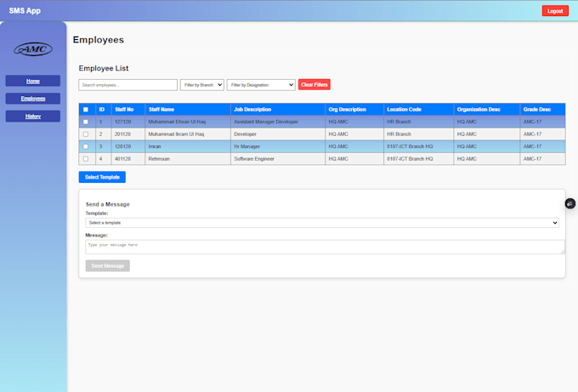Image resolution: width=578 pixels, height=392 pixels.
Task: Click the Send Message button
Action: (108, 266)
